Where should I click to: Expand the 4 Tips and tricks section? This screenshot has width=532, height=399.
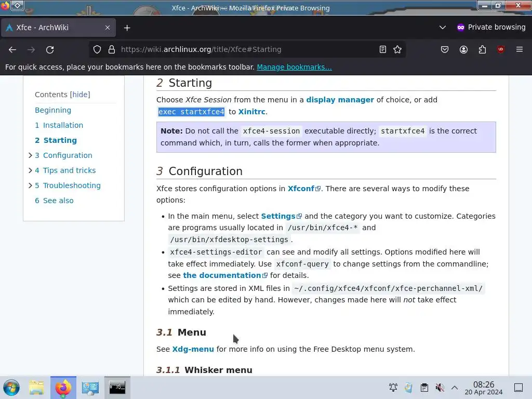click(x=30, y=170)
